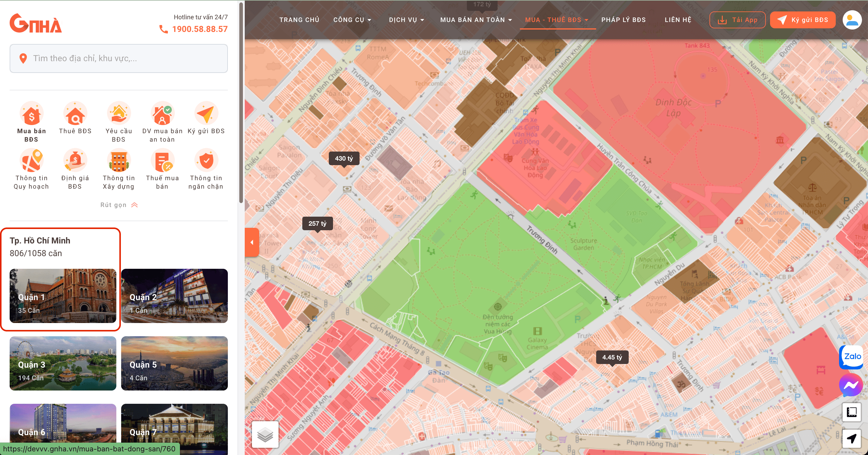
Task: Click the location pin in search box
Action: pyautogui.click(x=23, y=58)
